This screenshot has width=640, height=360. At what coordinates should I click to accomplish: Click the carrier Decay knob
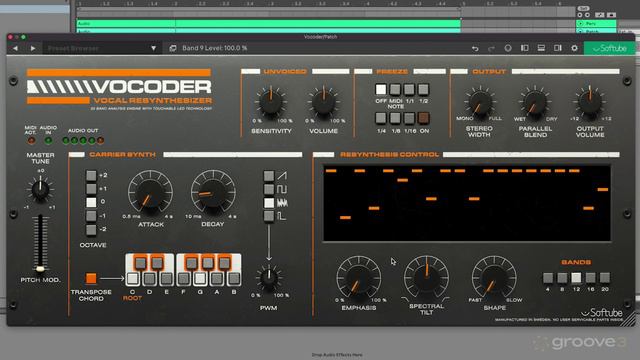click(x=213, y=193)
